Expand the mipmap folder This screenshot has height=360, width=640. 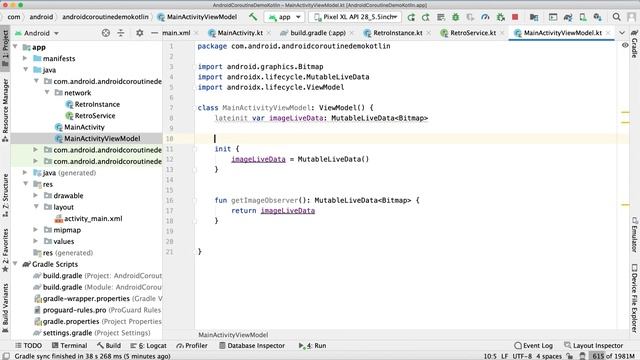tap(36, 230)
